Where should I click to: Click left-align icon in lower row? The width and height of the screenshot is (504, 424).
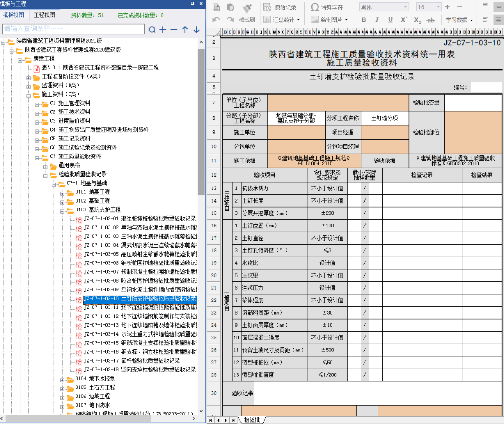pos(486,20)
